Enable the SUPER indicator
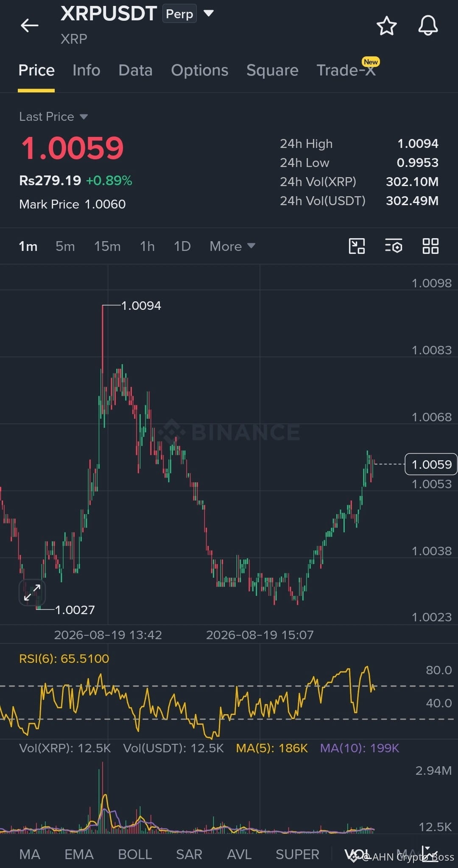This screenshot has height=868, width=458. click(x=297, y=854)
